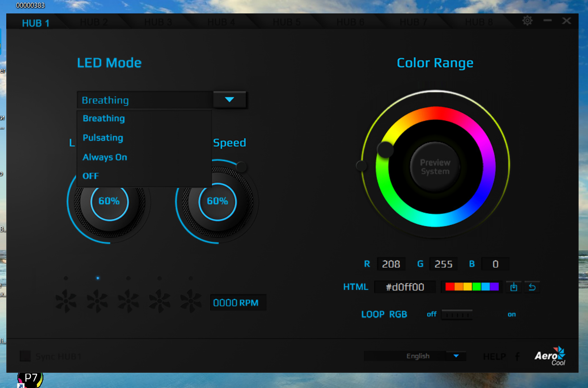
Task: Open the Facebook icon link
Action: 517,357
